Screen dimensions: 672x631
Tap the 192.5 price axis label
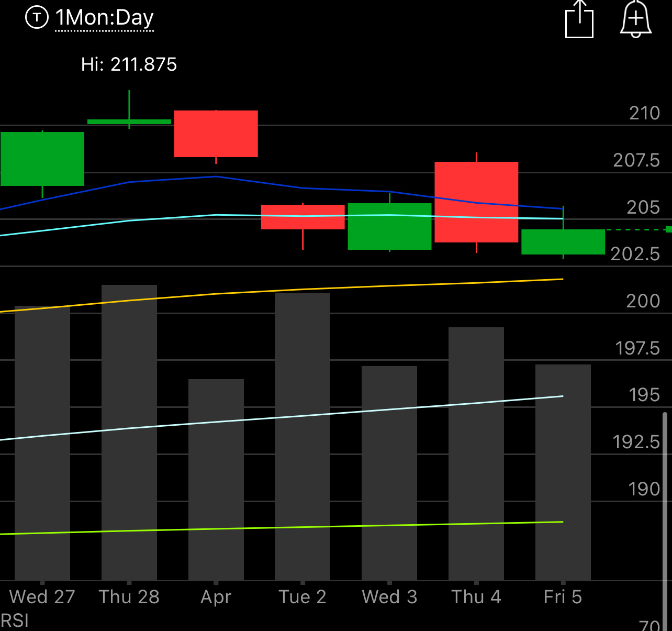(636, 442)
